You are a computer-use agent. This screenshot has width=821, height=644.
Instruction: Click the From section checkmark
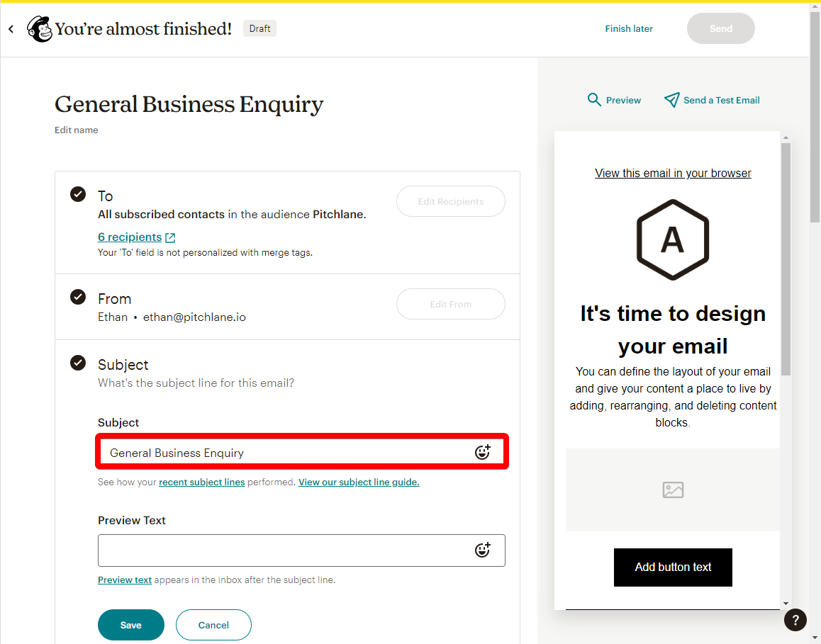(78, 297)
